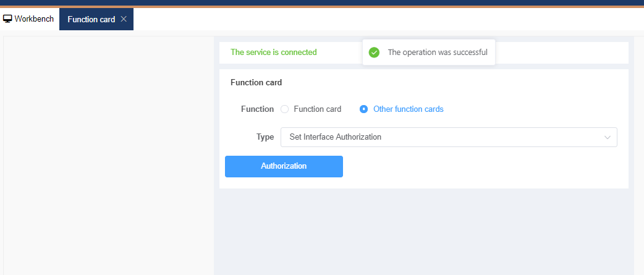644x275 pixels.
Task: Close the Function card tab
Action: coord(124,19)
